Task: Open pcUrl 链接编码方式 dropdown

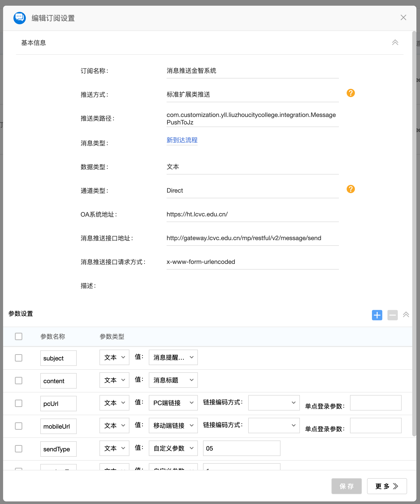Action: click(274, 403)
